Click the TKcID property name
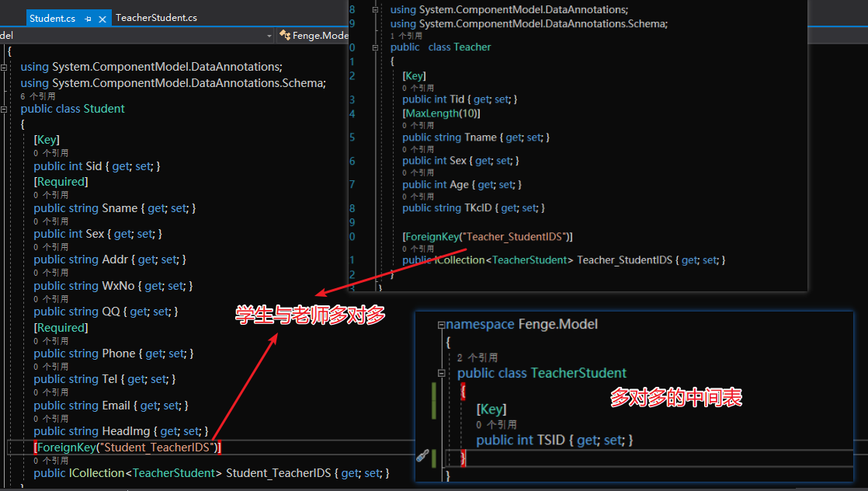Screen dimensions: 868x491 478,207
